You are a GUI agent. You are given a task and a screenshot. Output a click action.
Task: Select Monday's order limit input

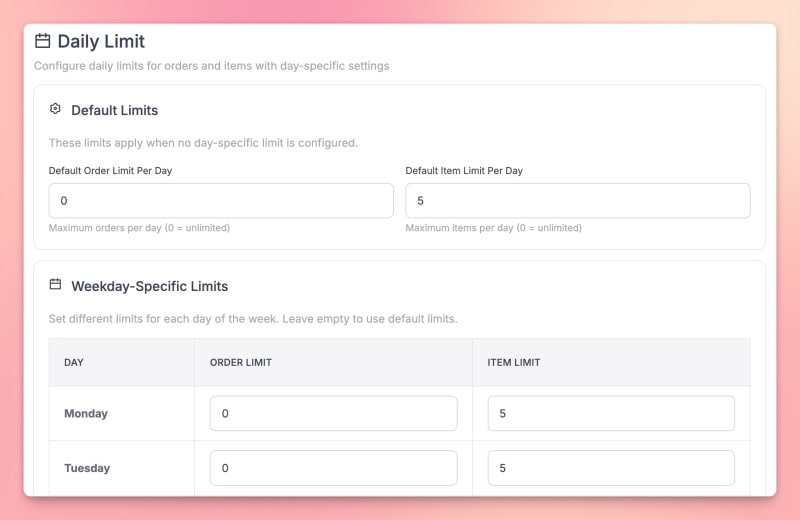333,413
